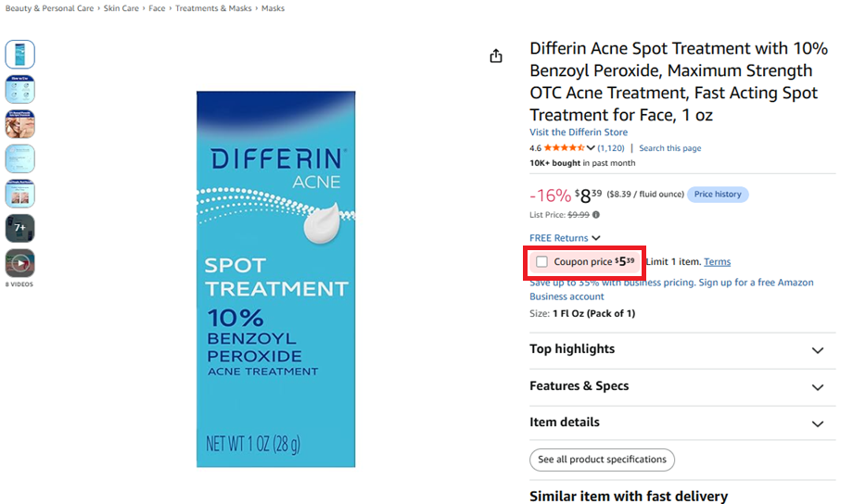The height and width of the screenshot is (504, 853).
Task: Expand the Top highlights section
Action: point(682,349)
